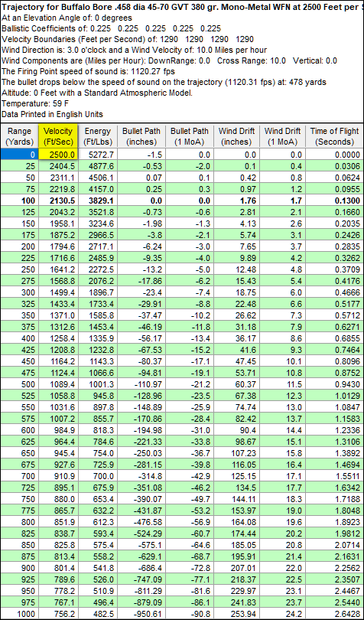
Task: Select the Bullet Path (1 MoA) header
Action: tap(190, 136)
